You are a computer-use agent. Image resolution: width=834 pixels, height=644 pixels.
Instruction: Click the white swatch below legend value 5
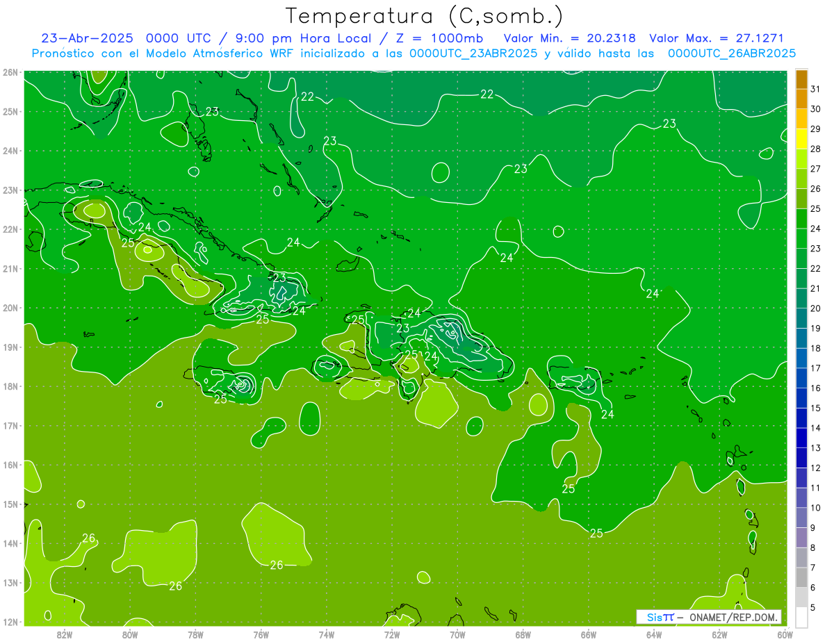coord(801,616)
